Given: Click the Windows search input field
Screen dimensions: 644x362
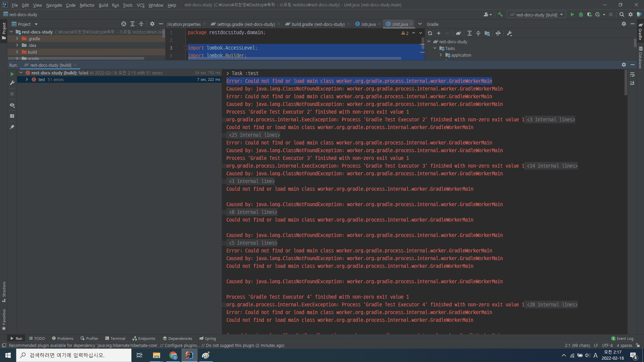Looking at the screenshot, I should pos(74,355).
